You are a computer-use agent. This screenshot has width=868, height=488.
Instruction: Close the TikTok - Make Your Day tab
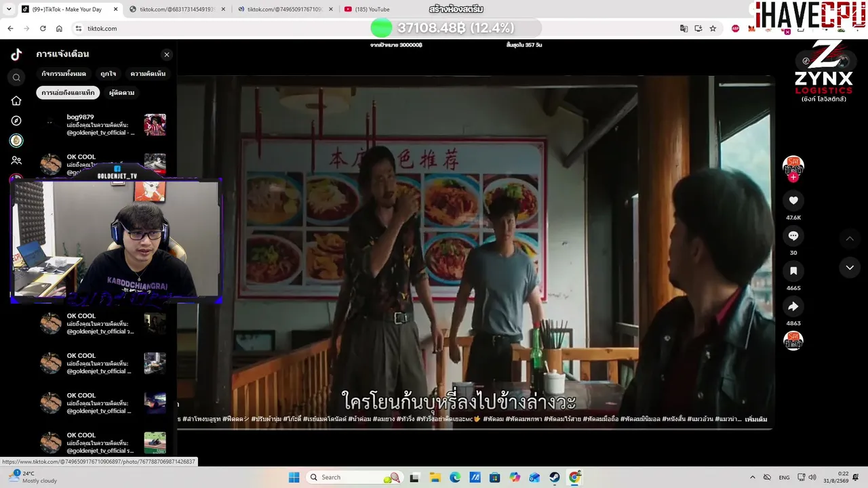[115, 9]
